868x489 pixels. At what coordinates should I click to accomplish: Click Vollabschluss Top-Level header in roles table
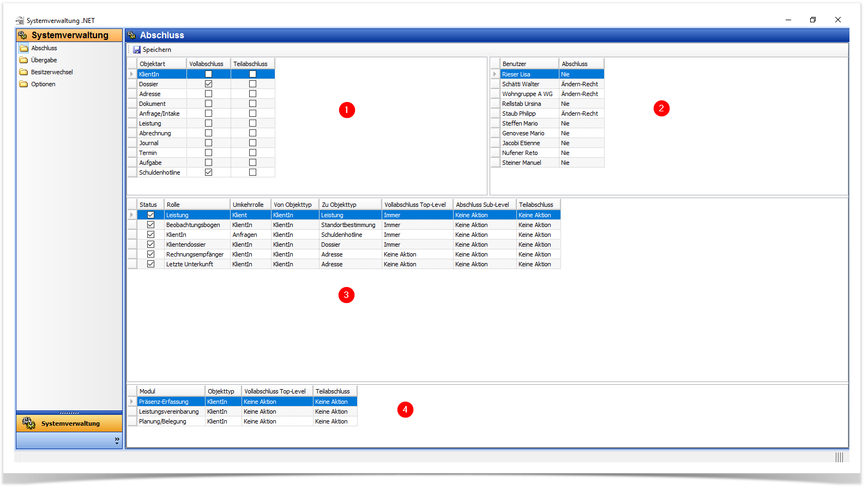tap(417, 205)
